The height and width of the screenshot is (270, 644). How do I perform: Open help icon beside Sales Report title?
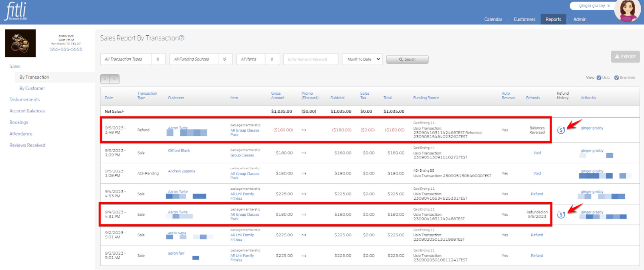182,38
